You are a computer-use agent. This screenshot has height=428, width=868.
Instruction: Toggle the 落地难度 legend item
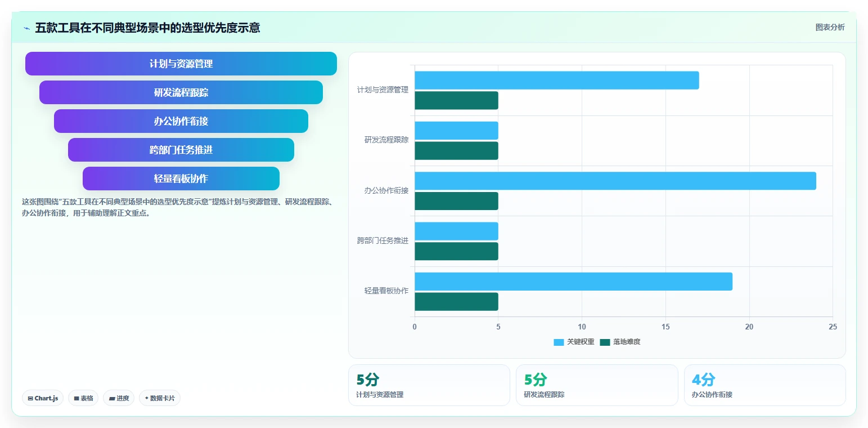(x=620, y=342)
